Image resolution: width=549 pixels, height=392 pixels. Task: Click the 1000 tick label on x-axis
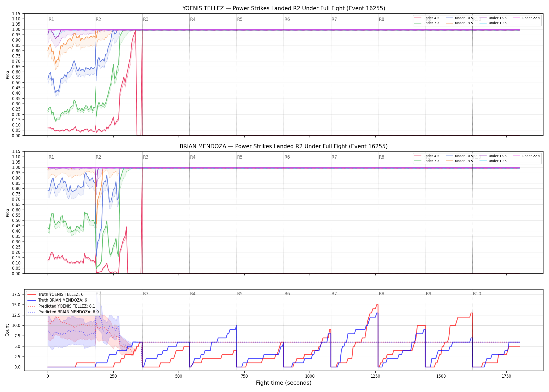(x=310, y=376)
